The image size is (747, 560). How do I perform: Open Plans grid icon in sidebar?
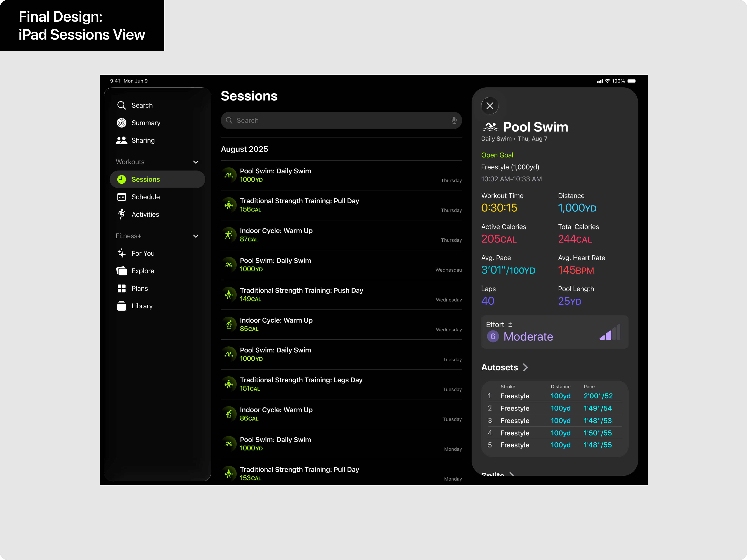click(x=122, y=288)
